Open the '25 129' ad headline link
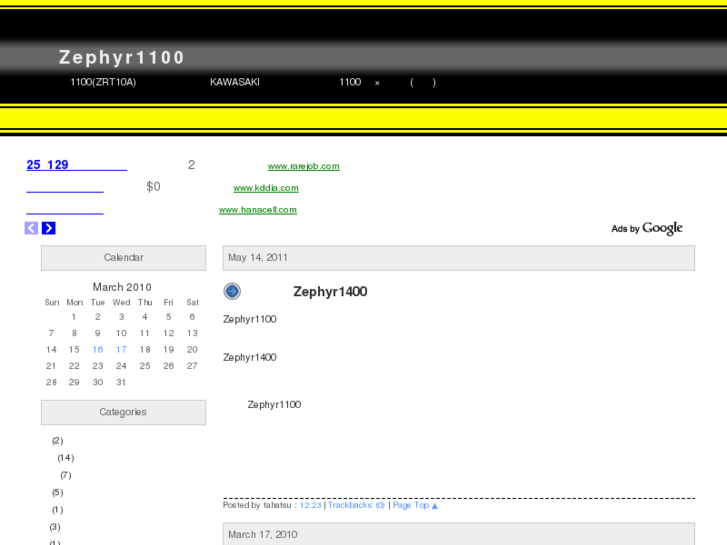Viewport: 727px width, 545px height. click(x=77, y=165)
